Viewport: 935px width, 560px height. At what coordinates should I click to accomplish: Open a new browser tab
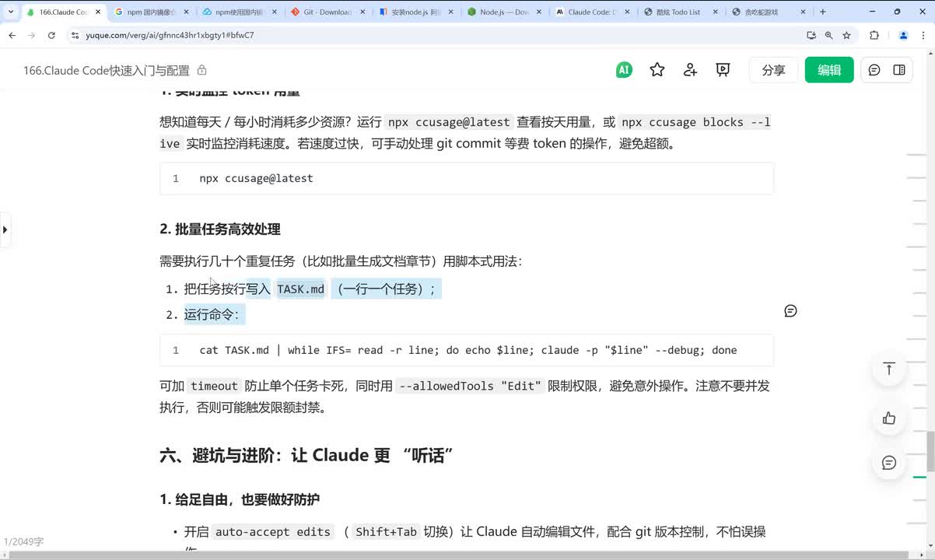point(823,12)
